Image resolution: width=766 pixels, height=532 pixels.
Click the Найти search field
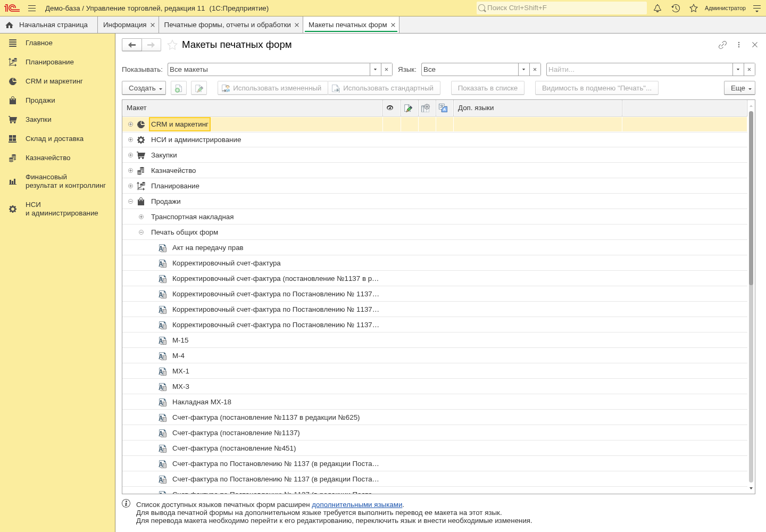[x=639, y=70]
